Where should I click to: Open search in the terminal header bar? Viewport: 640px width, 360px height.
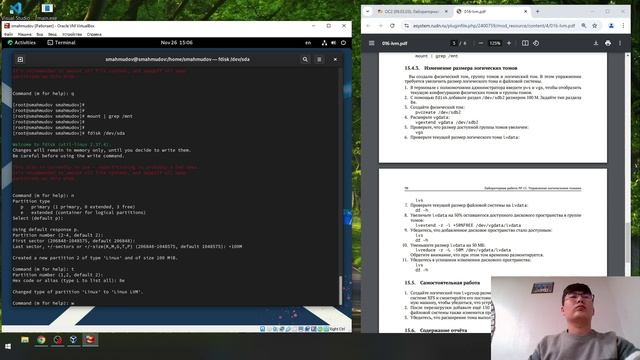[305, 59]
